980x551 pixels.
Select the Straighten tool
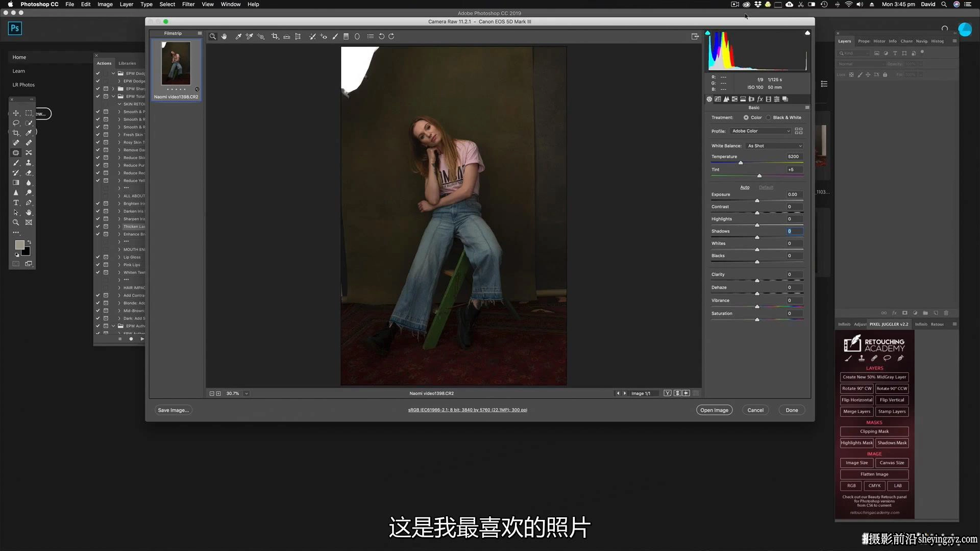point(287,36)
